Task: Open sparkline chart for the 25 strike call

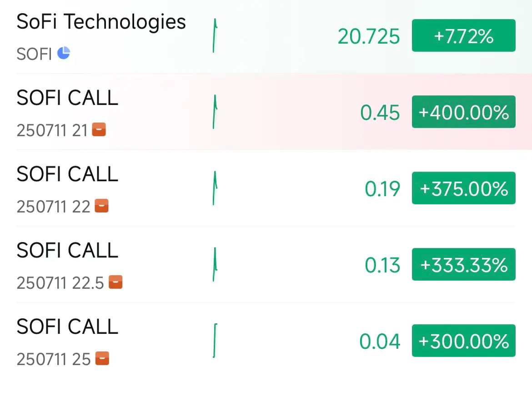Action: click(x=215, y=341)
